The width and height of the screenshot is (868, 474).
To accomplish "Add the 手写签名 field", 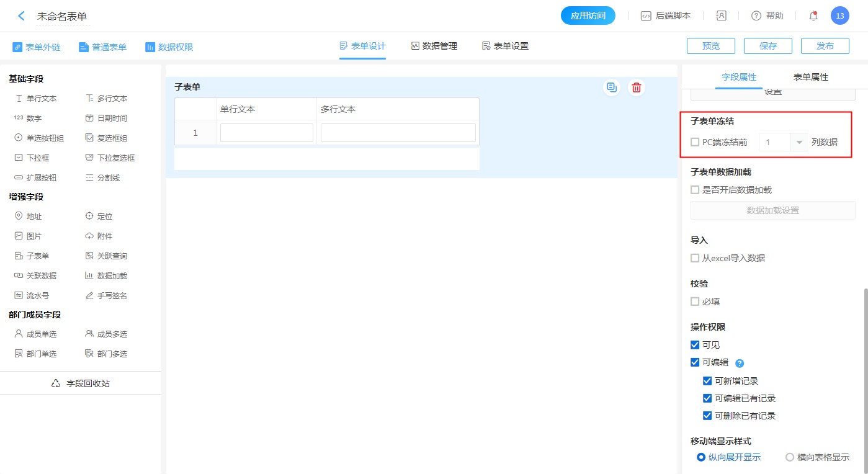I will tap(106, 296).
